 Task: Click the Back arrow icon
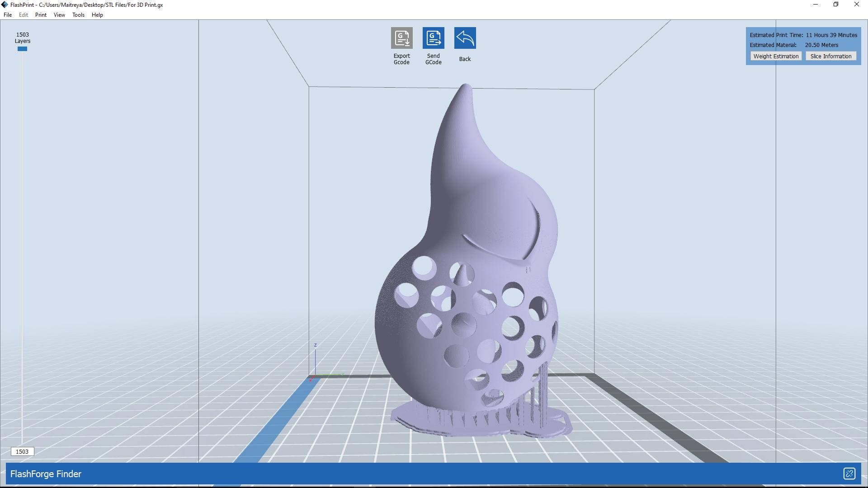465,38
